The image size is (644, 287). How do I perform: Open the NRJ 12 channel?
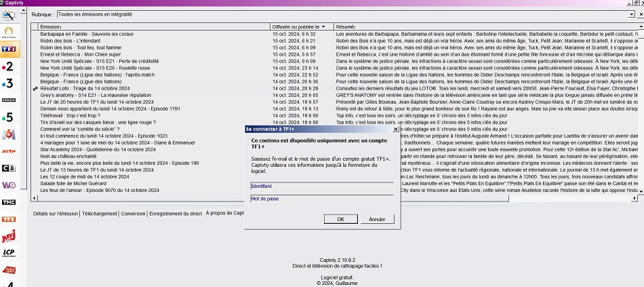(10, 236)
